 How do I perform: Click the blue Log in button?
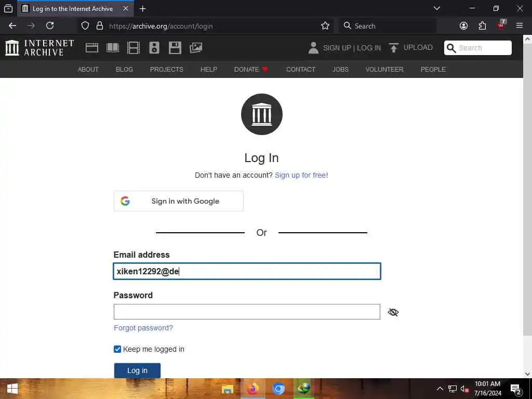coord(137,370)
